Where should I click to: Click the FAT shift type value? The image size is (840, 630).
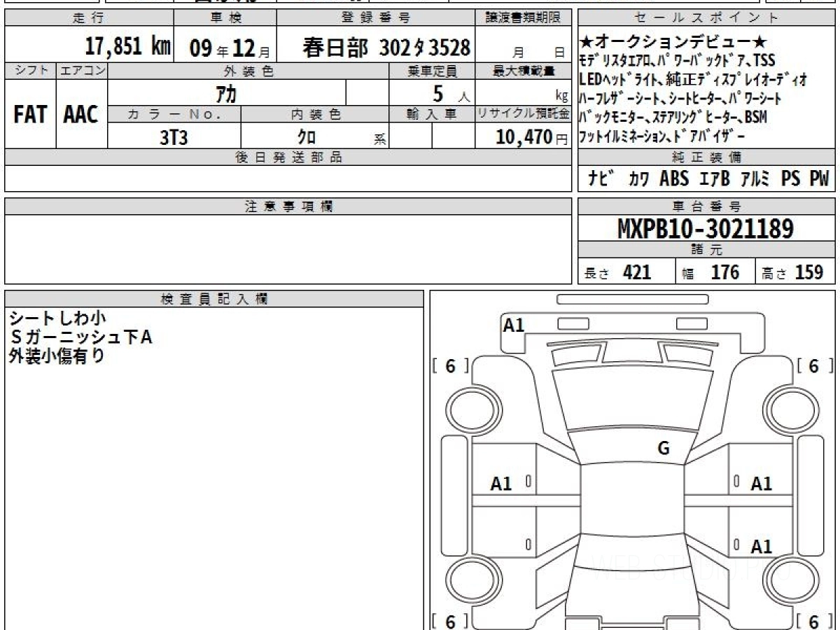(29, 115)
